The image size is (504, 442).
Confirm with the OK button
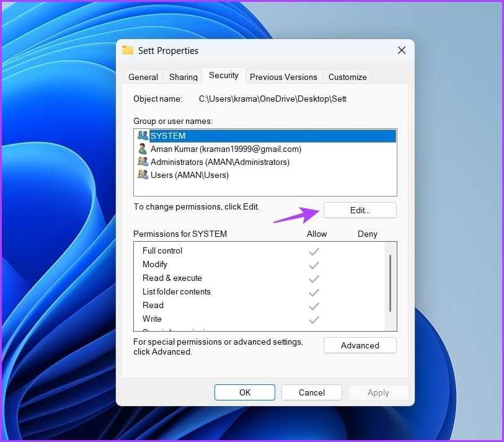coord(245,392)
